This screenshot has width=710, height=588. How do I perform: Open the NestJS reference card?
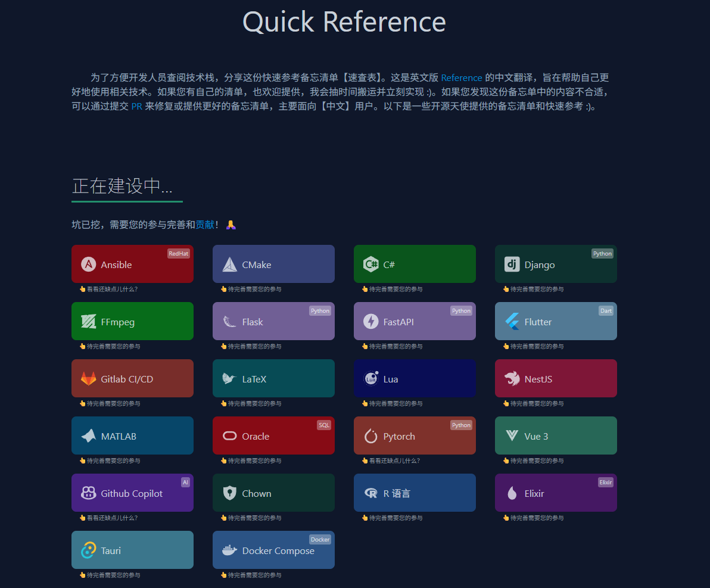556,378
